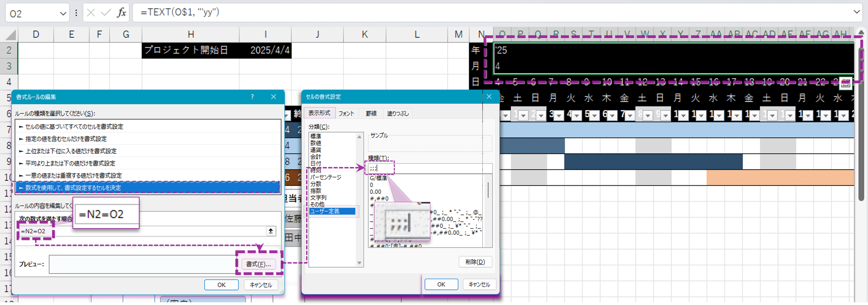The width and height of the screenshot is (868, 305).
Task: Switch to the 塗りつぶし tab
Action: [398, 114]
